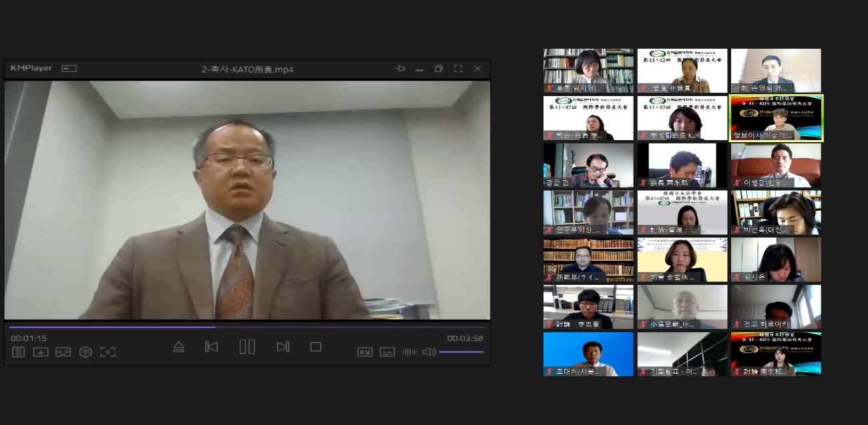
Task: Go to the previous track
Action: [x=212, y=347]
